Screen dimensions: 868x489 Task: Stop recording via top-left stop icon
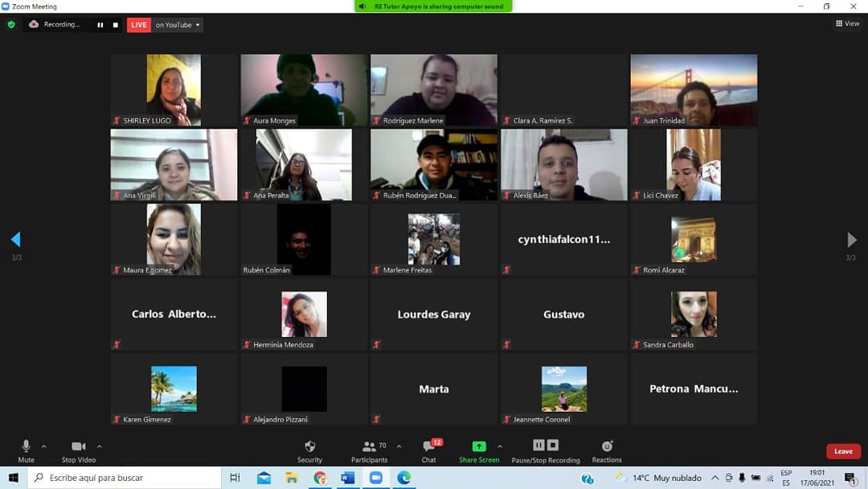click(115, 25)
